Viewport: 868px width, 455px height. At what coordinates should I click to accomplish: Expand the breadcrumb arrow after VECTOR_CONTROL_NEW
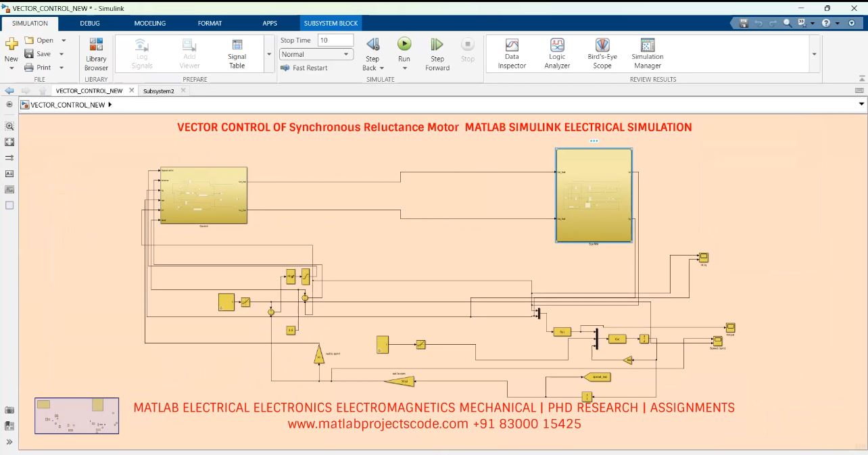[x=110, y=105]
